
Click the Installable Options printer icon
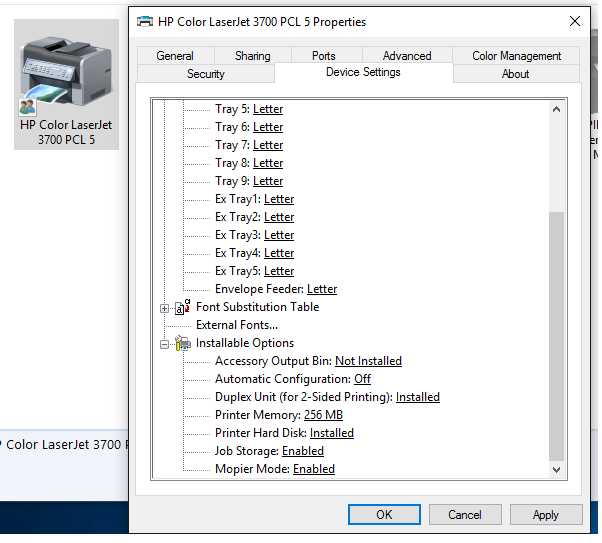(x=183, y=343)
